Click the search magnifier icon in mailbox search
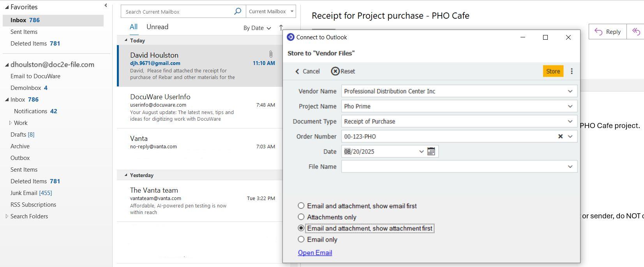 pyautogui.click(x=238, y=11)
